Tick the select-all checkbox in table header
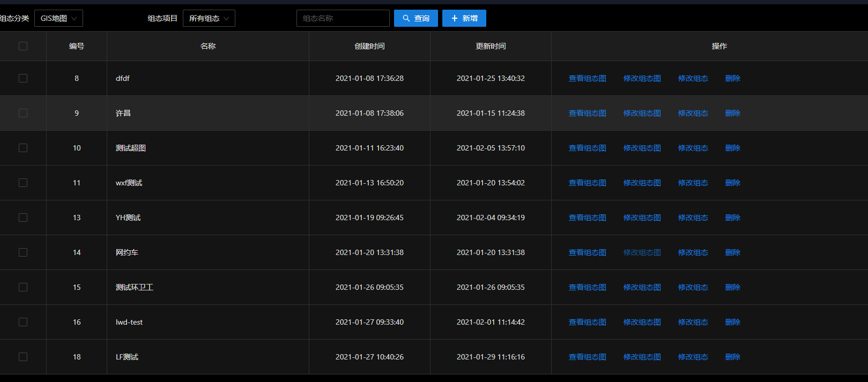 (x=23, y=46)
